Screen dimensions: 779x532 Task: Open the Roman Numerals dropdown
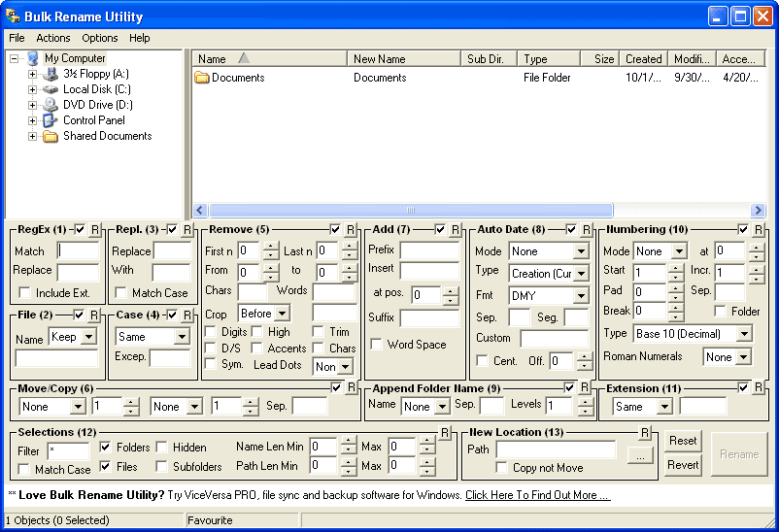pos(743,356)
